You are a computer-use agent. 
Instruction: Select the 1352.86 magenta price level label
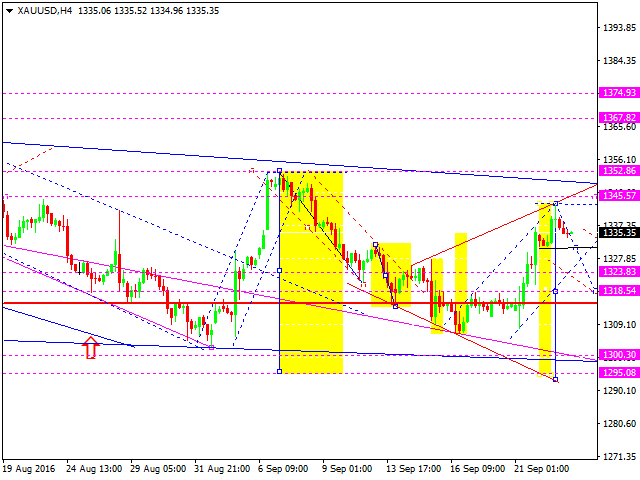(619, 171)
